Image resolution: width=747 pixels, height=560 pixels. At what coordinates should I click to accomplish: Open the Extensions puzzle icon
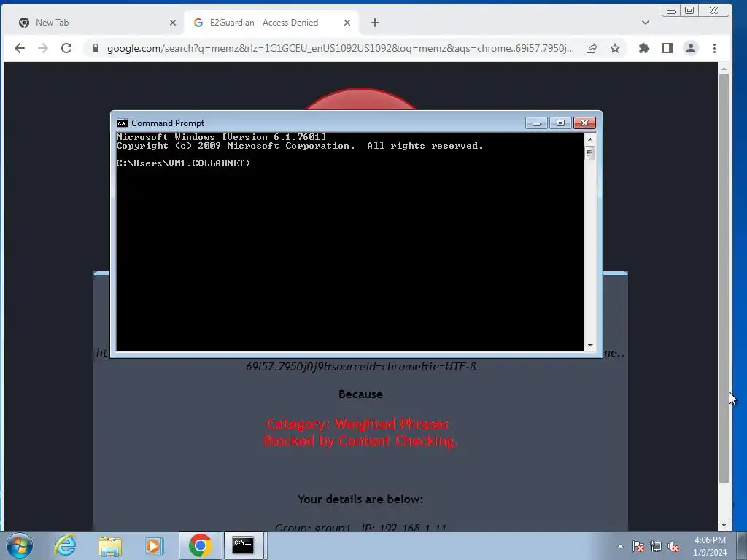[644, 48]
